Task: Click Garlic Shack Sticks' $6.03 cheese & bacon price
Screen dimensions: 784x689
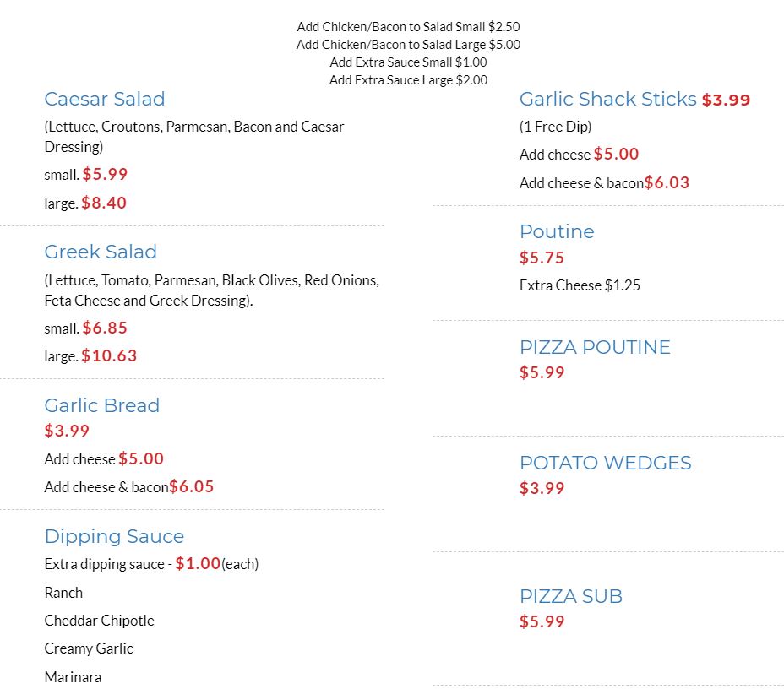Action: [x=667, y=182]
